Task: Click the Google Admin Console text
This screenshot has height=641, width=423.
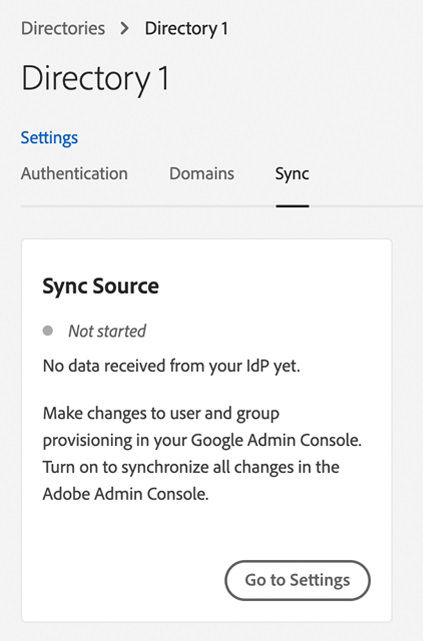Action: pos(276,440)
